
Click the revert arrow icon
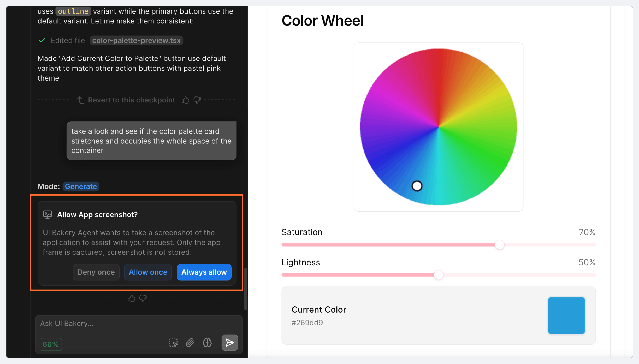click(80, 100)
